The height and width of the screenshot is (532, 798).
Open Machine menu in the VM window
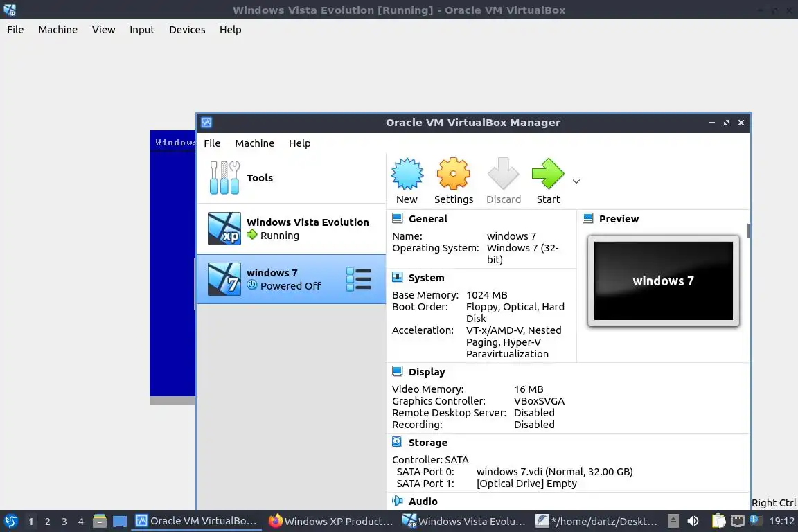(58, 30)
